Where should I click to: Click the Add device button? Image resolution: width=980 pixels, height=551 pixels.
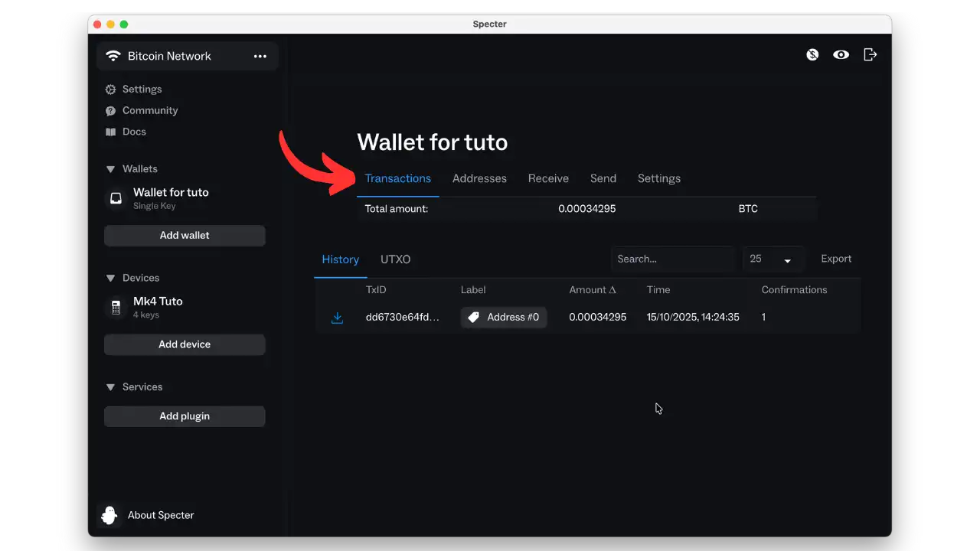185,344
